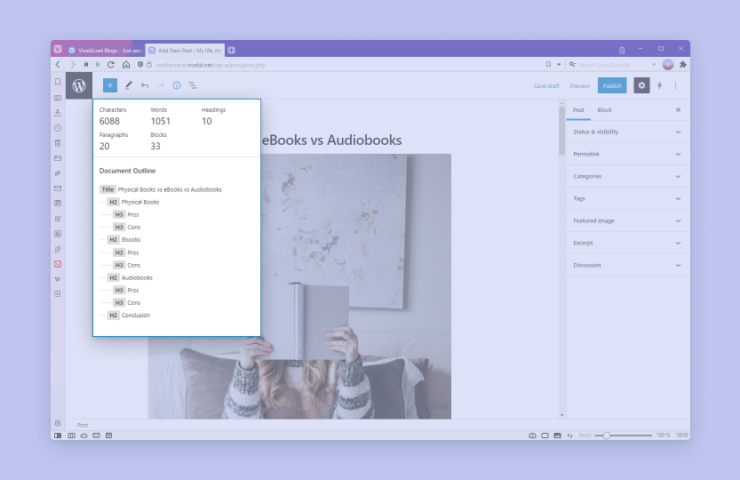Expand the Tags section
The height and width of the screenshot is (480, 740).
pyautogui.click(x=628, y=199)
